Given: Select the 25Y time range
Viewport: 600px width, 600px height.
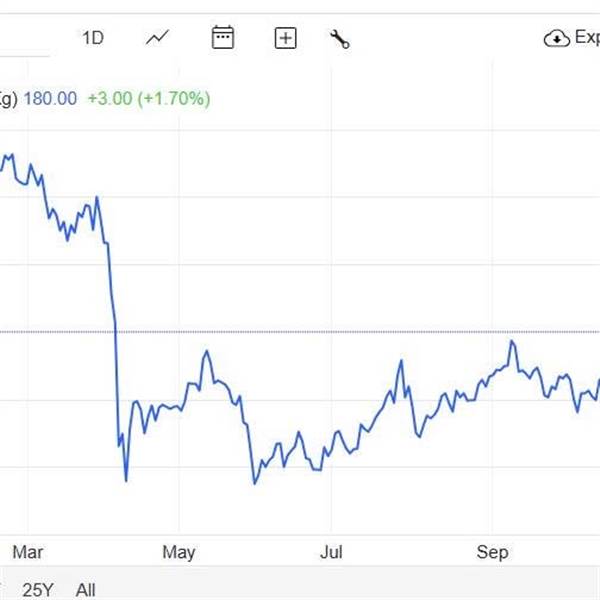Looking at the screenshot, I should click(x=38, y=590).
